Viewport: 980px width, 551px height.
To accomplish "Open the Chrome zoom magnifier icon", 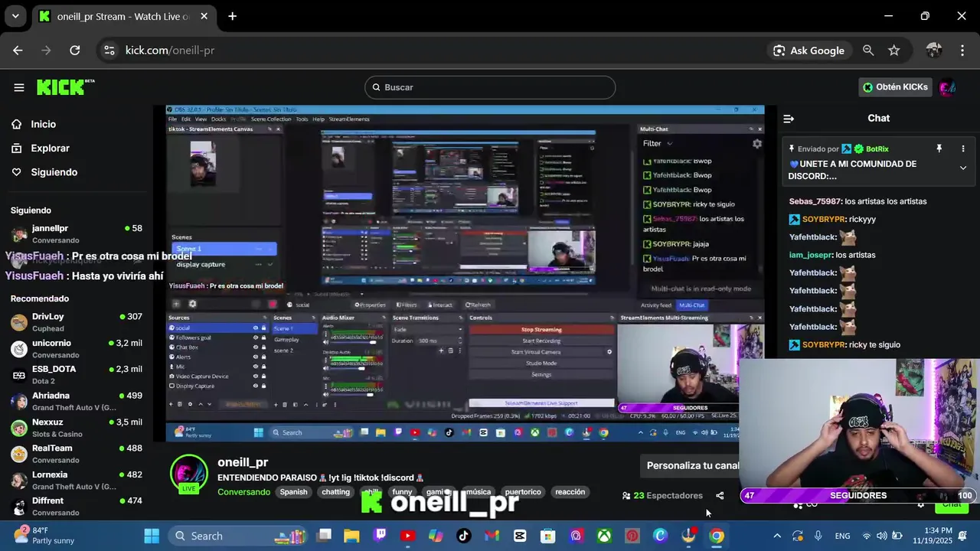I will coord(868,51).
